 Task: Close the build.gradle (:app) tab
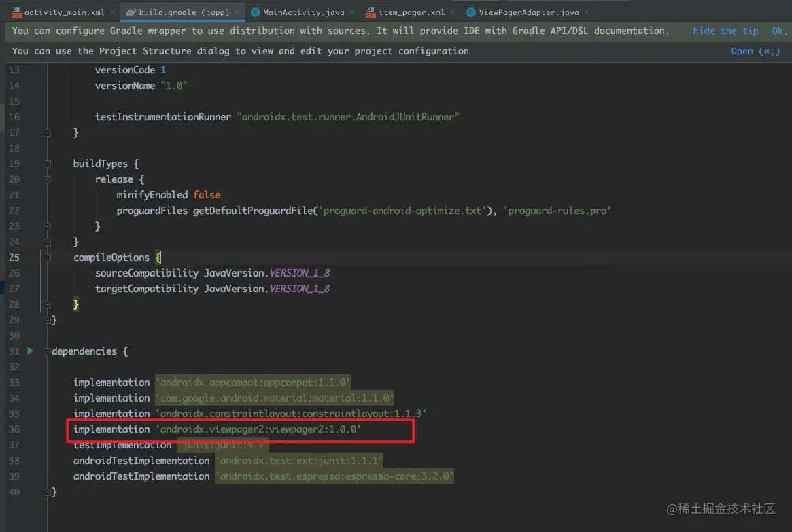point(237,12)
